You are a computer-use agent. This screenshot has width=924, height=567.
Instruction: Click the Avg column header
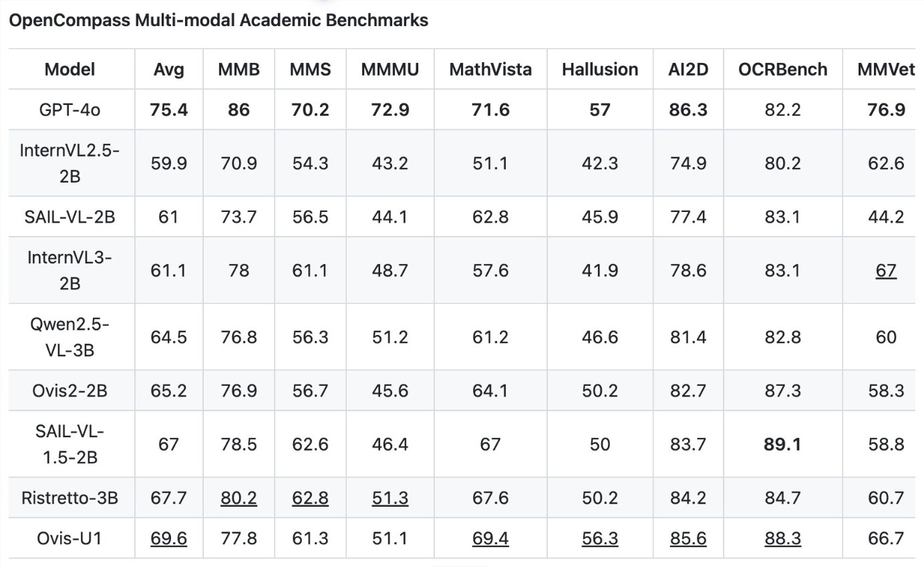(168, 70)
